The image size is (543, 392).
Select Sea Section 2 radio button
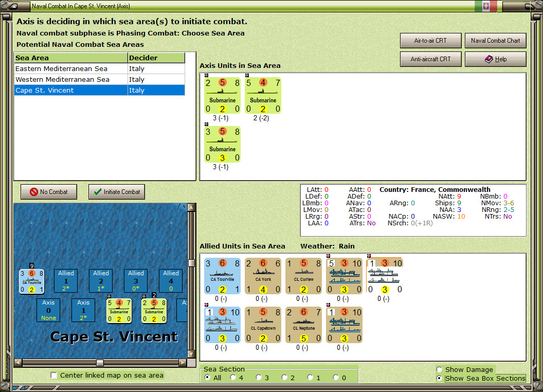[x=284, y=378]
